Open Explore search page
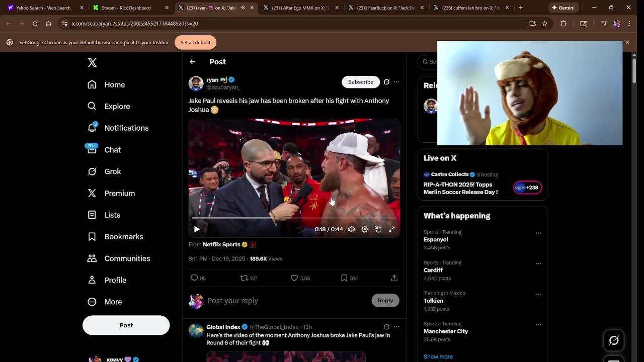644x362 pixels. [x=109, y=106]
